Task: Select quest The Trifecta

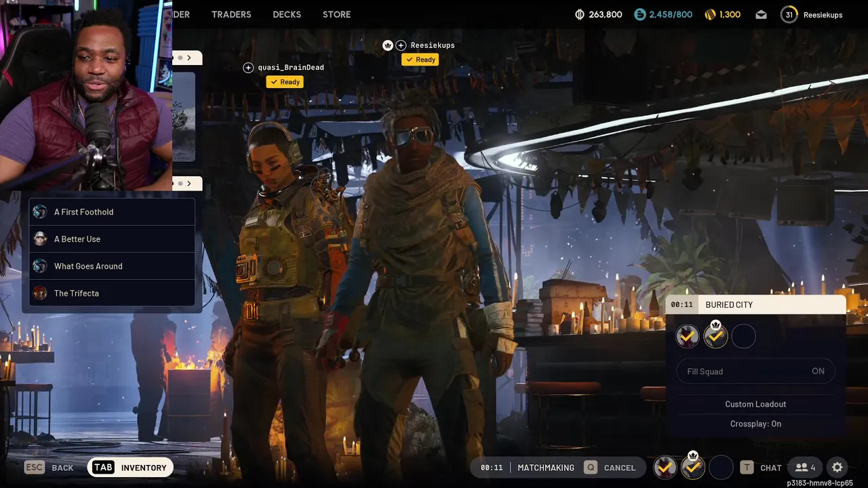Action: (112, 293)
